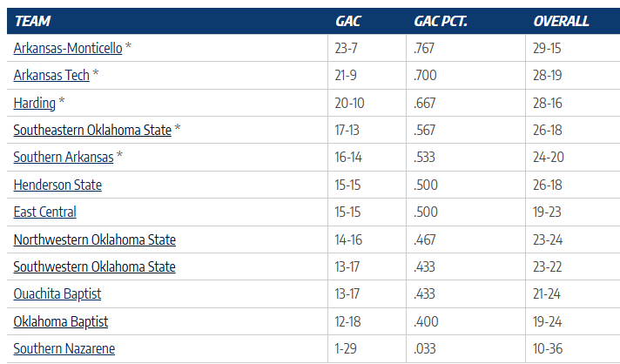
Task: Click Henderson State's 26-18 overall record
Action: [548, 185]
